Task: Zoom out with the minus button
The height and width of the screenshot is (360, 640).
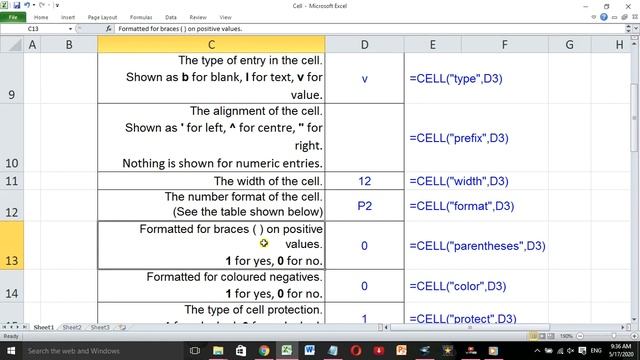Action: click(x=580, y=336)
